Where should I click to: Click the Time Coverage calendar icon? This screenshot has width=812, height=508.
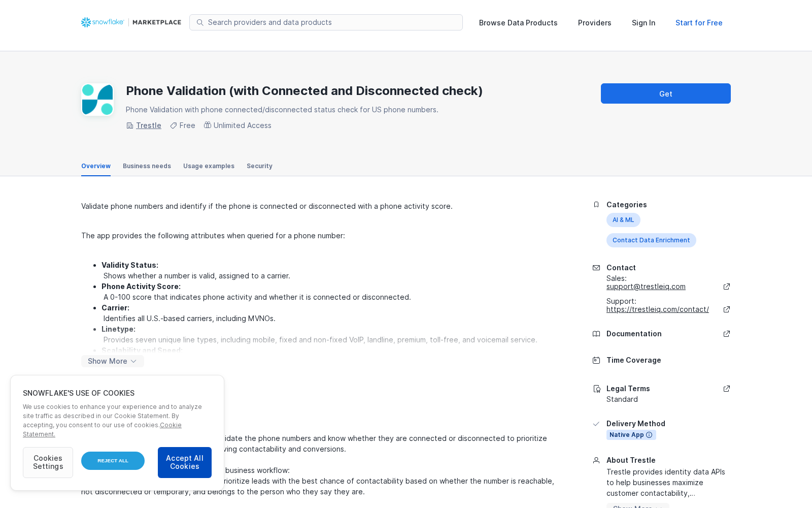[596, 360]
